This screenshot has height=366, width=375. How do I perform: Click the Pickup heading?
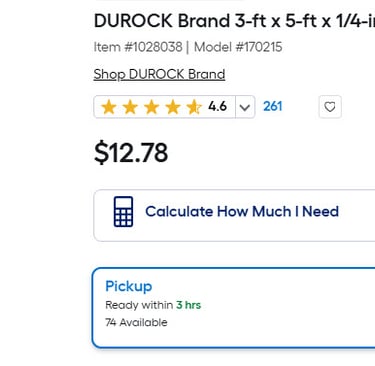(129, 286)
